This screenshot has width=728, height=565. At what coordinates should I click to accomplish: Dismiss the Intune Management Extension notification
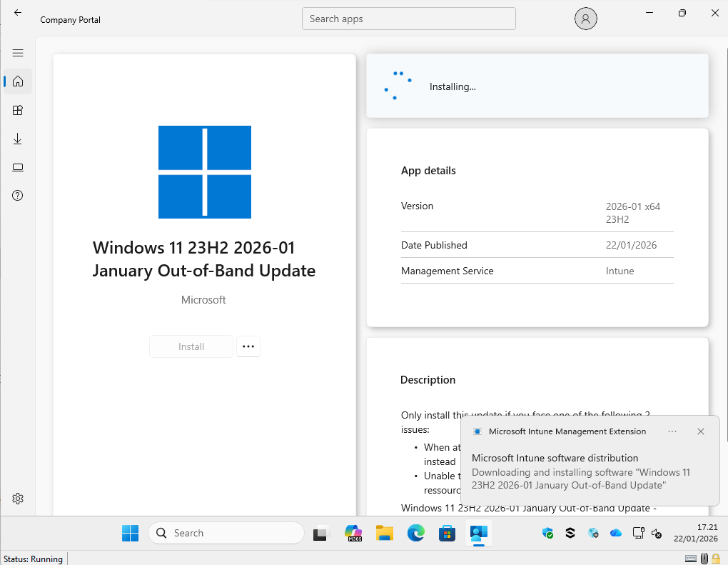coord(701,431)
